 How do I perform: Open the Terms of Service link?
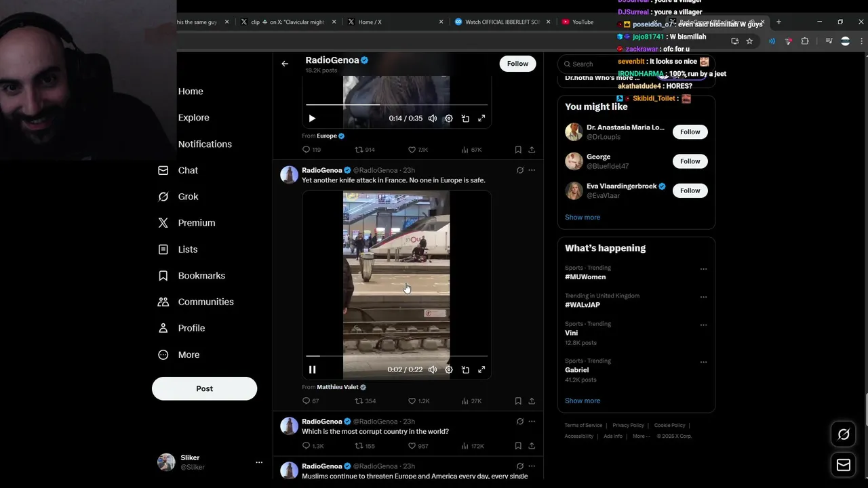(x=583, y=426)
